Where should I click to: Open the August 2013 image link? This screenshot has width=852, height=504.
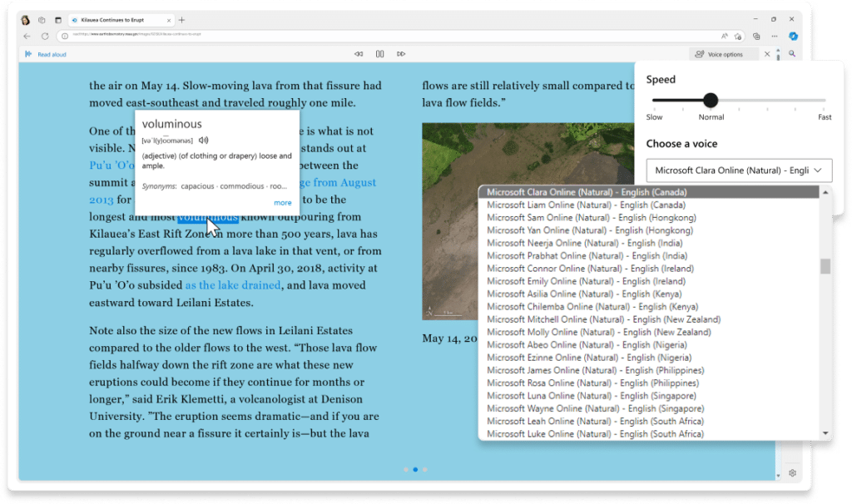[x=338, y=182]
